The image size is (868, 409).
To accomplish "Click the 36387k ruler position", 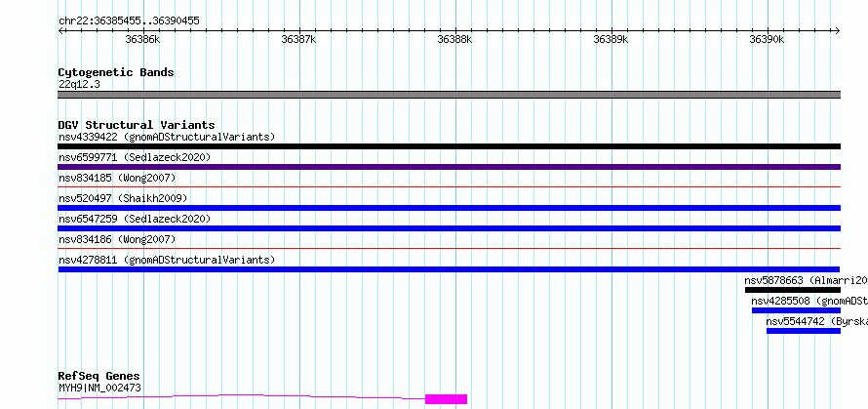I will tap(299, 39).
